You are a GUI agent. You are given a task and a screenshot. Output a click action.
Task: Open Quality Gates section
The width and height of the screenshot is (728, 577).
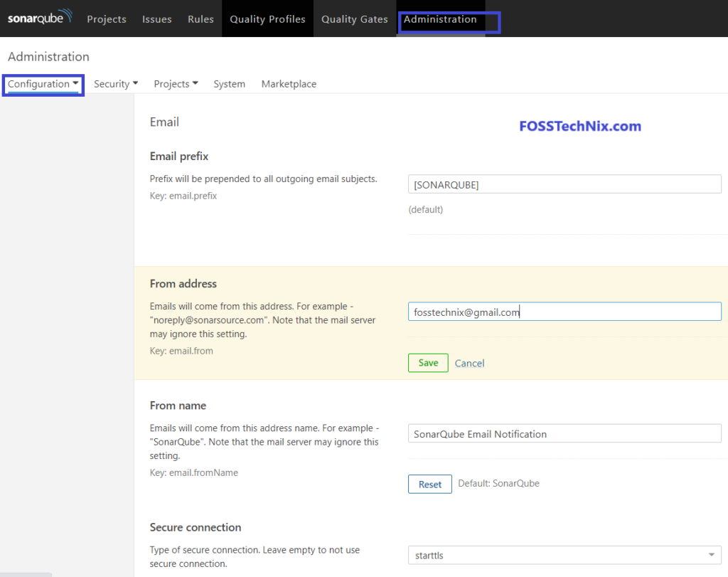tap(354, 19)
